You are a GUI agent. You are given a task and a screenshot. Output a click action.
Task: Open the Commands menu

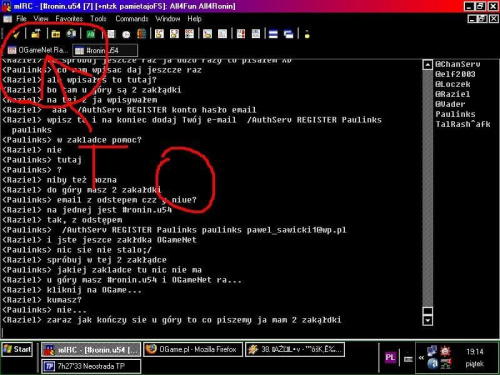[x=132, y=19]
